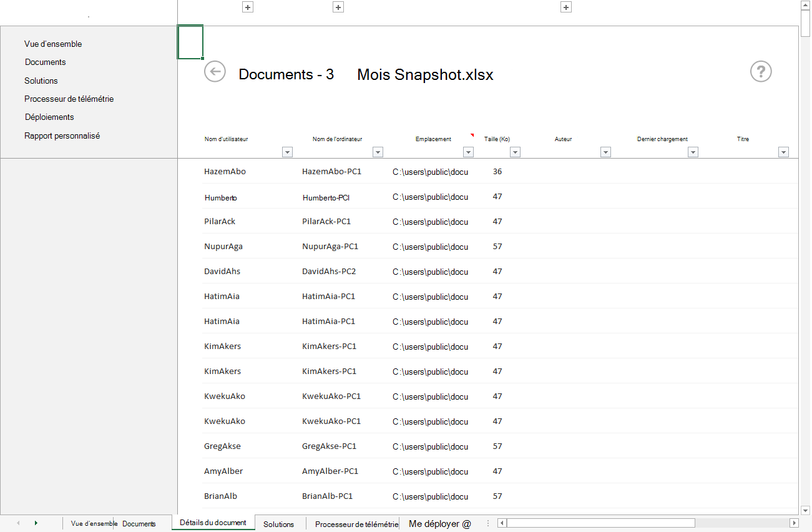Switch to the Solutions sheet tab

click(278, 525)
